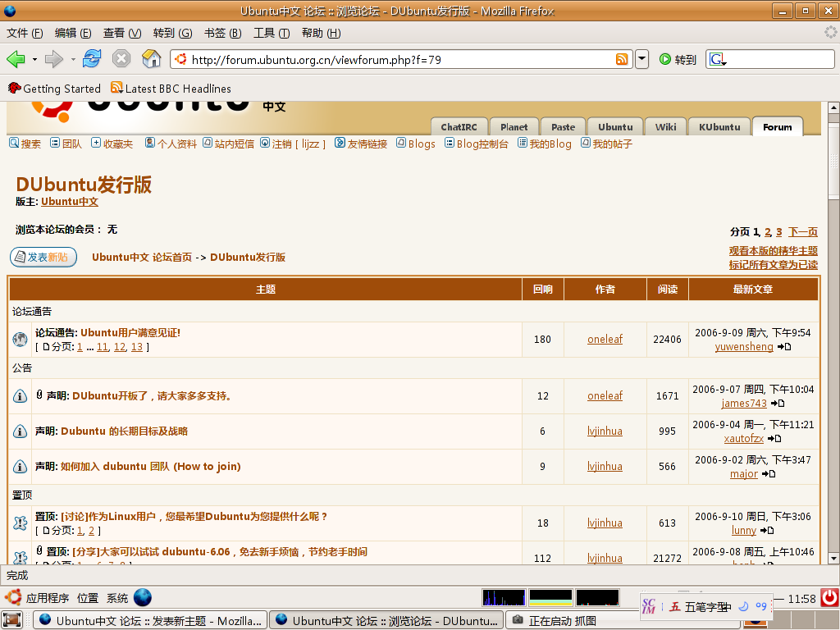Go to latest post icon beside yuwensheng
The height and width of the screenshot is (630, 840).
click(x=784, y=347)
